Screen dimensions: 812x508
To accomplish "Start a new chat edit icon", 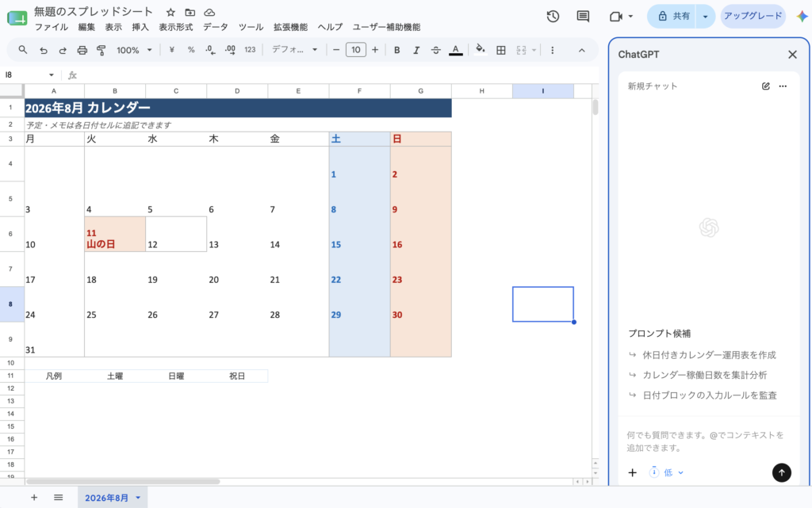I will coord(765,86).
